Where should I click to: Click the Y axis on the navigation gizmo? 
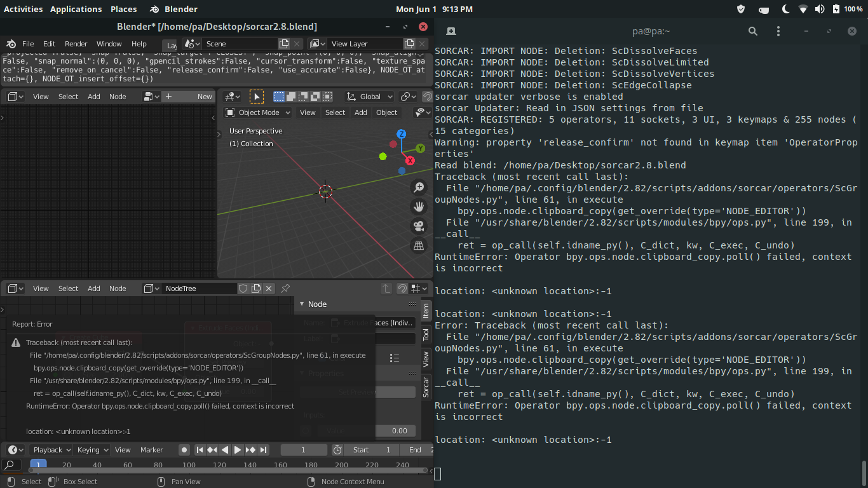tap(420, 148)
